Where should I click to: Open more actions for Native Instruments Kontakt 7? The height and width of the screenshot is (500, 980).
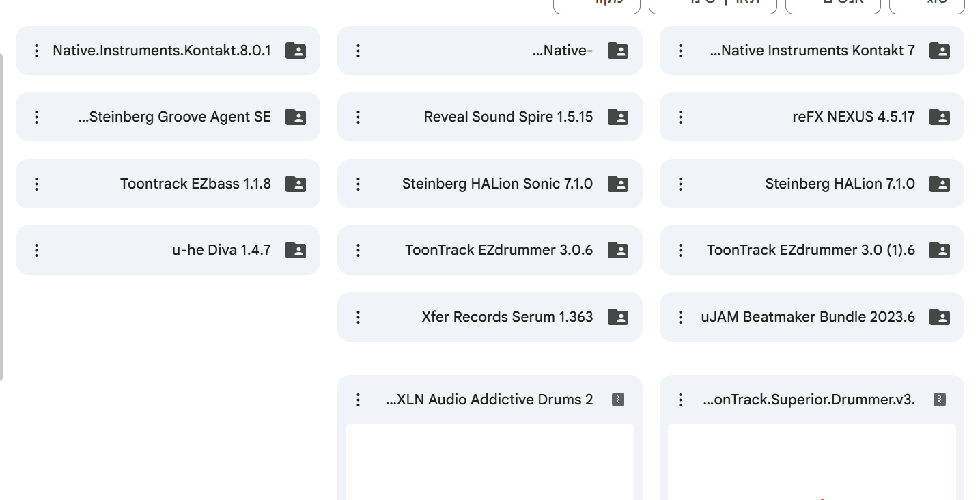(680, 51)
